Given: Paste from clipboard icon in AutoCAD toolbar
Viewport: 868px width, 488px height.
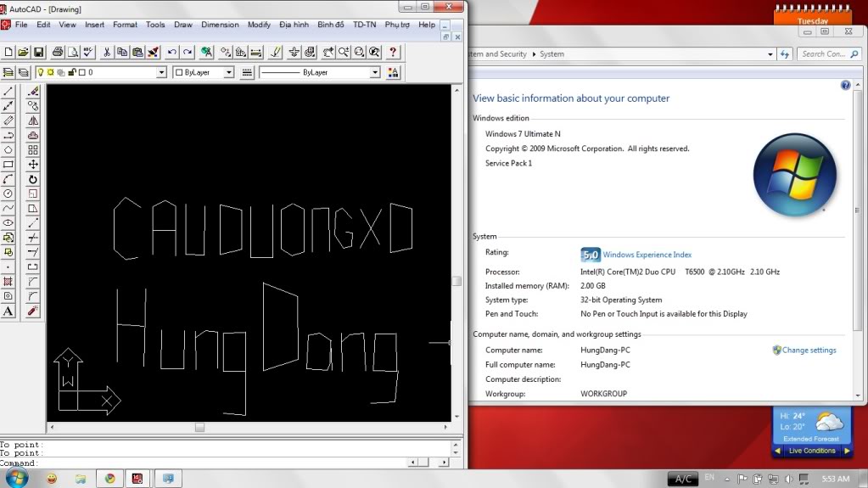Looking at the screenshot, I should click(137, 52).
